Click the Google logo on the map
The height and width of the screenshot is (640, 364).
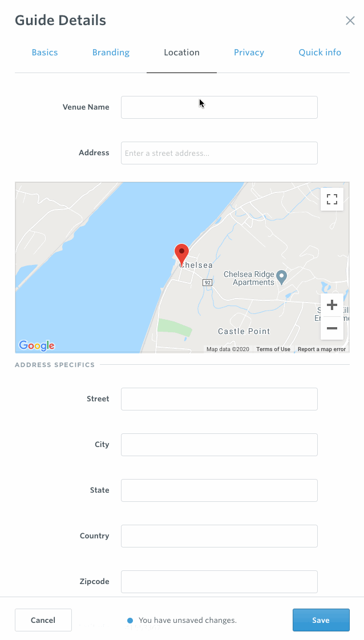(x=36, y=345)
